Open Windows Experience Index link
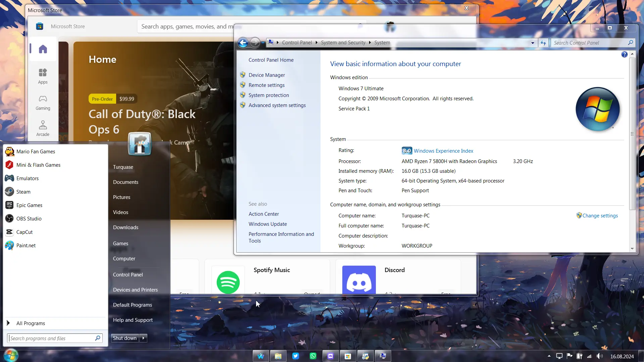Image resolution: width=644 pixels, height=362 pixels. coord(443,151)
